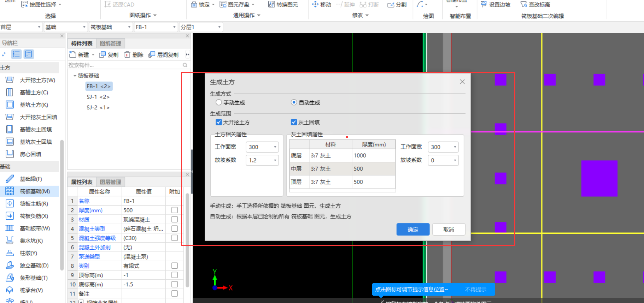Open 基槽灰土回填 item
Image resolution: width=644 pixels, height=303 pixels.
(x=35, y=130)
